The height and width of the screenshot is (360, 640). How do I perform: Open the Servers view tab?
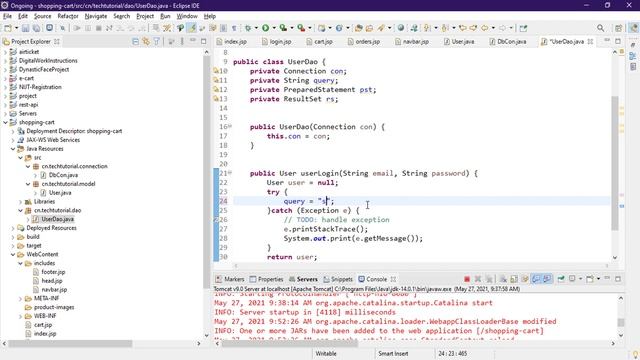pos(303,279)
